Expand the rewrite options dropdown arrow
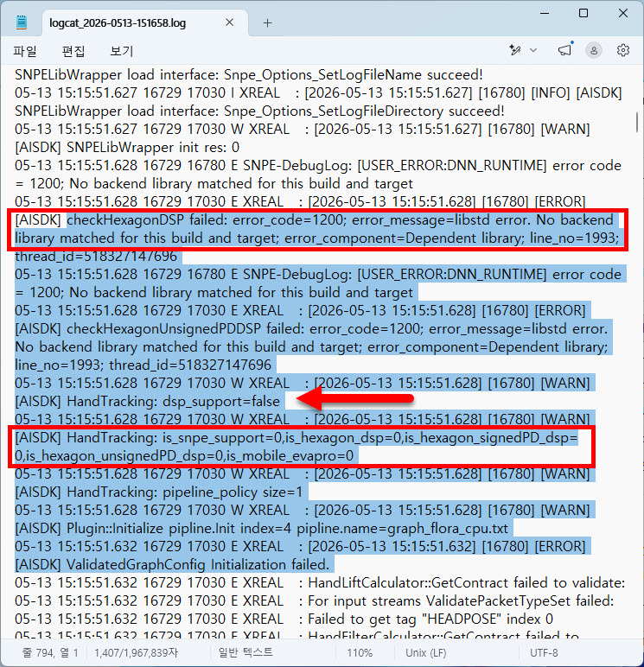Image resolution: width=644 pixels, height=667 pixels. click(533, 50)
